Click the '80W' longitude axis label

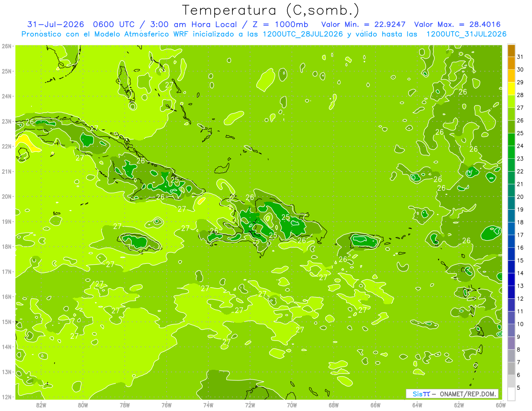[82, 405]
